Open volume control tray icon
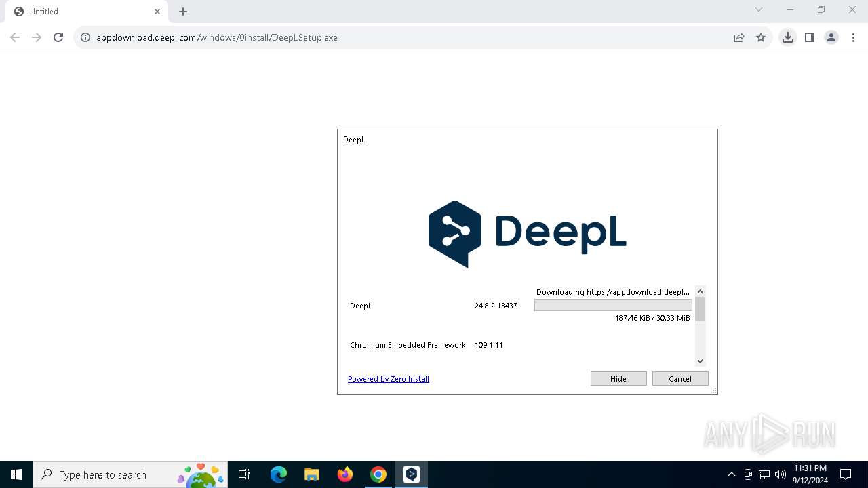 (x=781, y=474)
